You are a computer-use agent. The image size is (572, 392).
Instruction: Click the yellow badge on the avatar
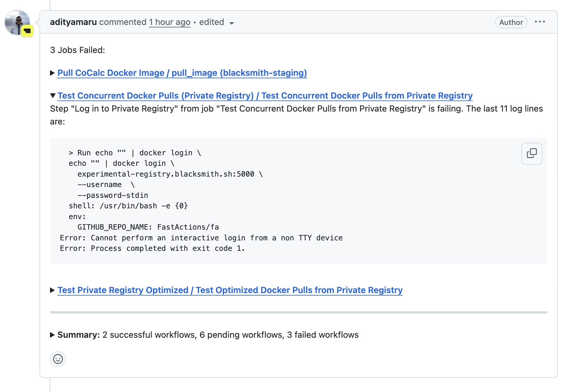27,31
